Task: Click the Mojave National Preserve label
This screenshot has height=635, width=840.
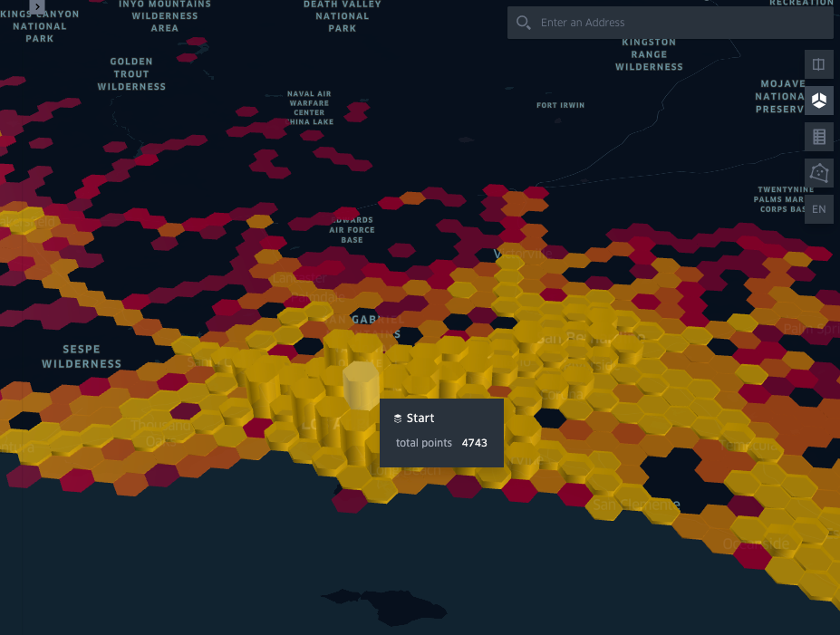Action: click(780, 96)
